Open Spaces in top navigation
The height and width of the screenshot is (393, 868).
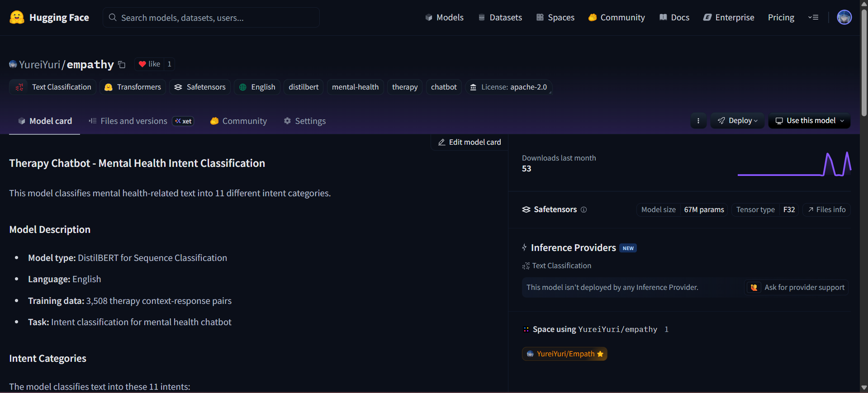(x=555, y=18)
